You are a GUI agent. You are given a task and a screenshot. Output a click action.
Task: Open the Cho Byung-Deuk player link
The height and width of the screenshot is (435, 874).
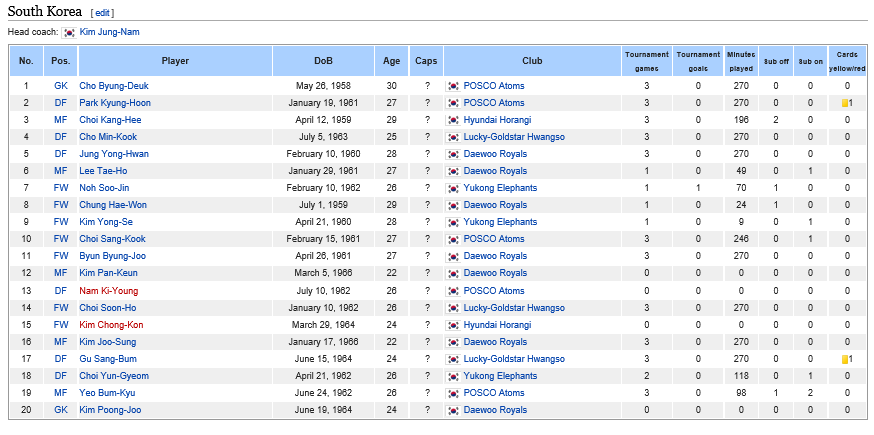[113, 86]
